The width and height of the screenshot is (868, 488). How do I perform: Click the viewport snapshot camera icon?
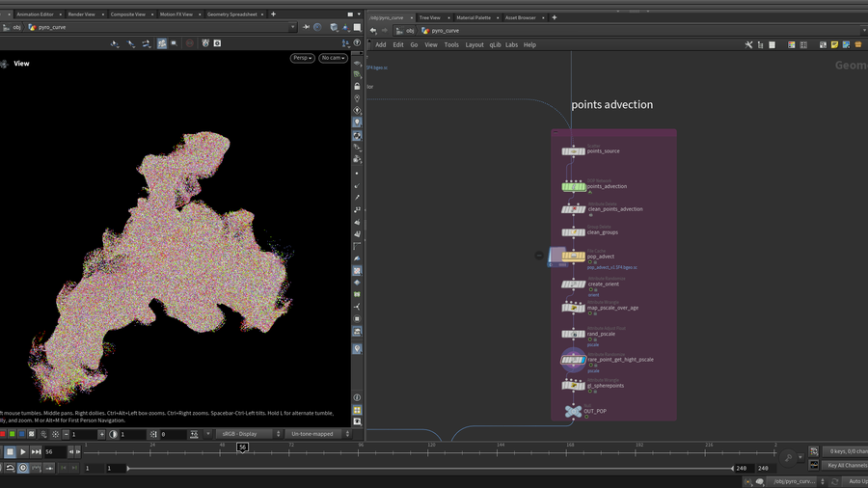(217, 43)
